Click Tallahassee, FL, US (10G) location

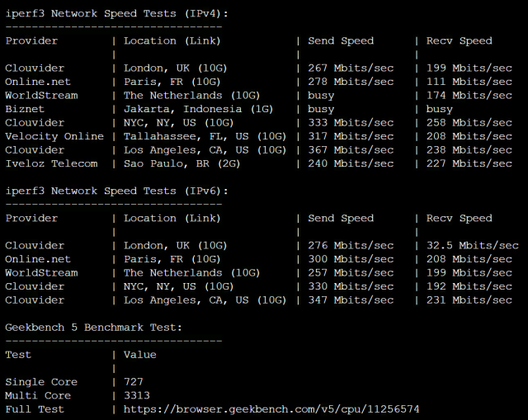click(205, 136)
